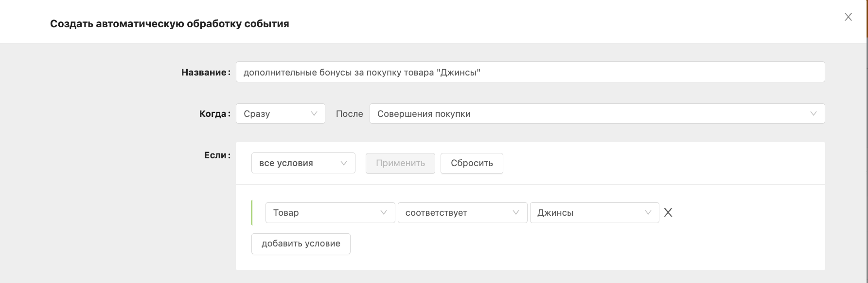Click the Когда label
This screenshot has height=283, width=868.
point(215,114)
